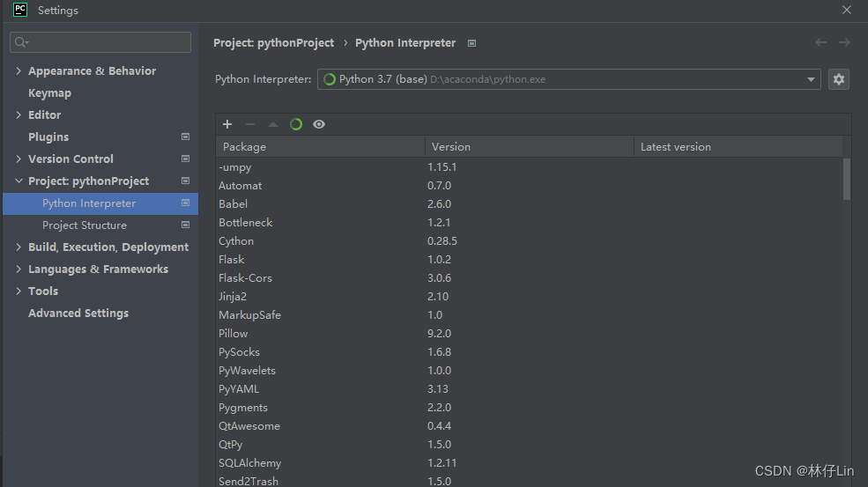
Task: Open the interpreter gear settings button
Action: pos(839,79)
